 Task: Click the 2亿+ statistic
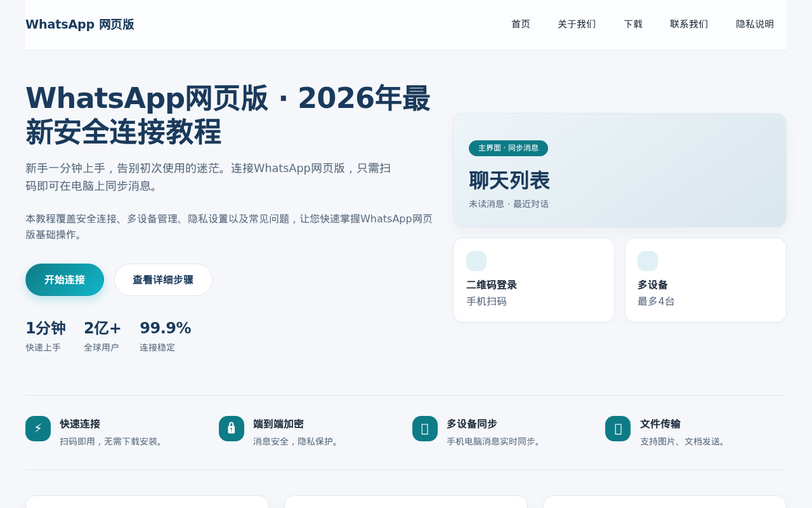(103, 328)
